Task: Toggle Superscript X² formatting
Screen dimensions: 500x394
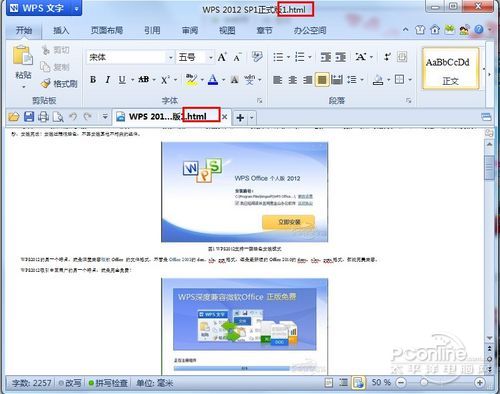Action: point(165,80)
